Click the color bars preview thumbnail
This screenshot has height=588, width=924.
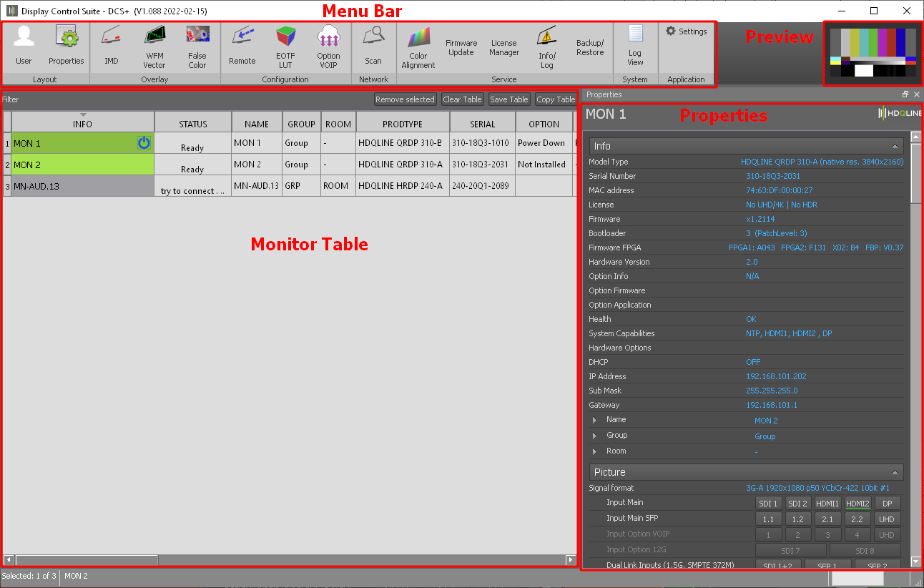873,53
